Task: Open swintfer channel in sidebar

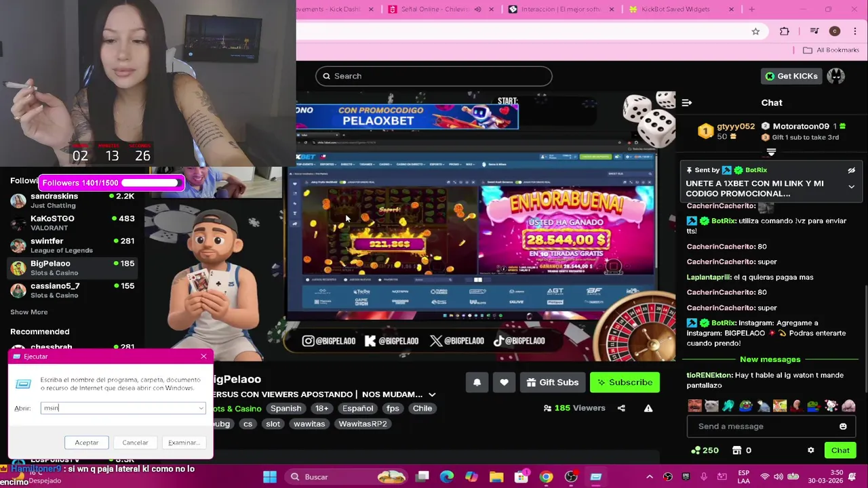Action: coord(73,245)
